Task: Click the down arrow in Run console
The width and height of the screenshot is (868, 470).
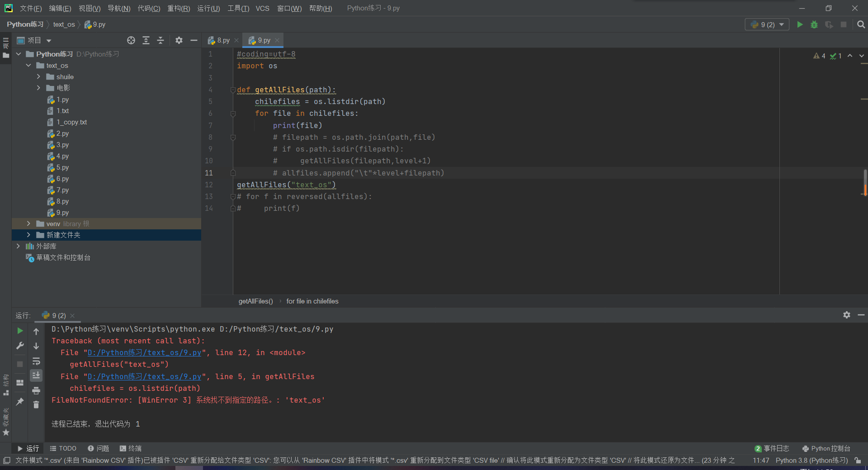Action: click(36, 346)
